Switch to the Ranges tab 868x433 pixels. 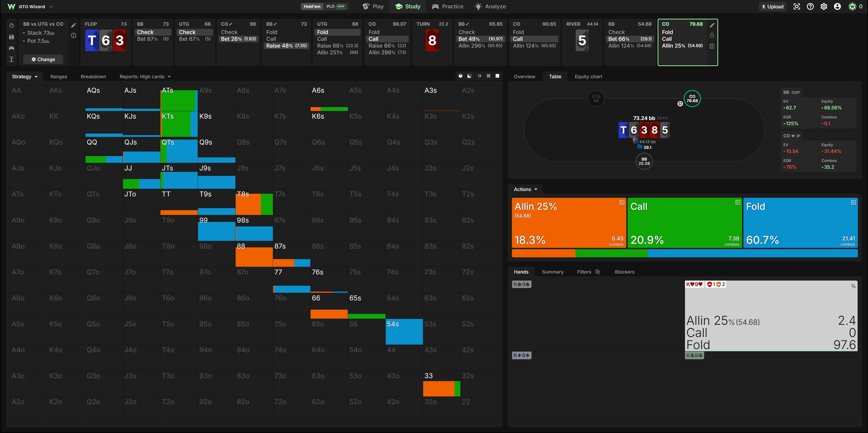[x=59, y=76]
